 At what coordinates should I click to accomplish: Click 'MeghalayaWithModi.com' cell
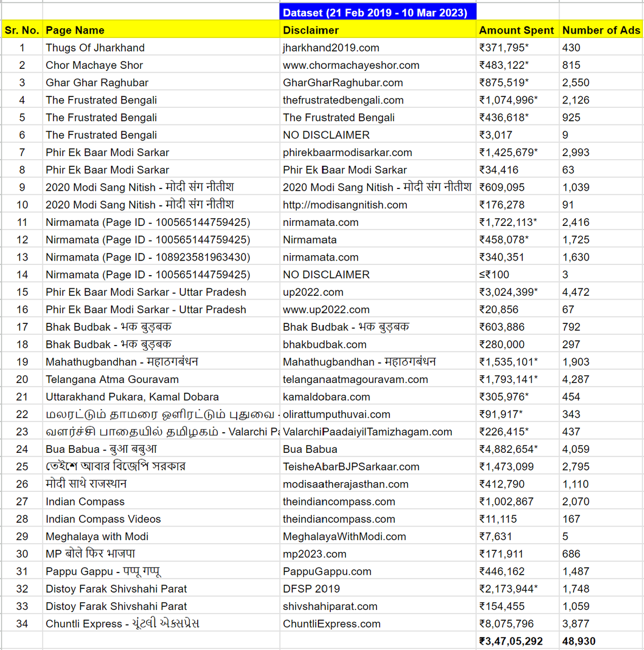pos(378,536)
